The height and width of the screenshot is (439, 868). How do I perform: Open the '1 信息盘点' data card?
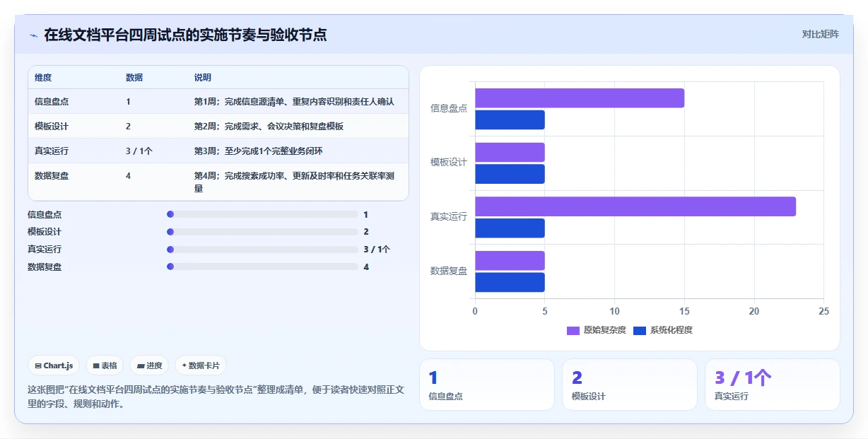tap(487, 385)
